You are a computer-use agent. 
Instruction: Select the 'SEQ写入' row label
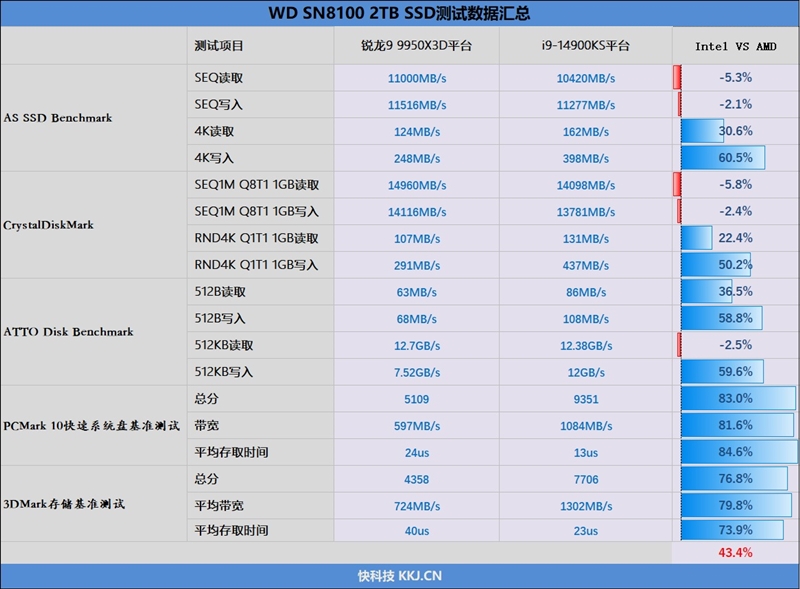pyautogui.click(x=218, y=104)
